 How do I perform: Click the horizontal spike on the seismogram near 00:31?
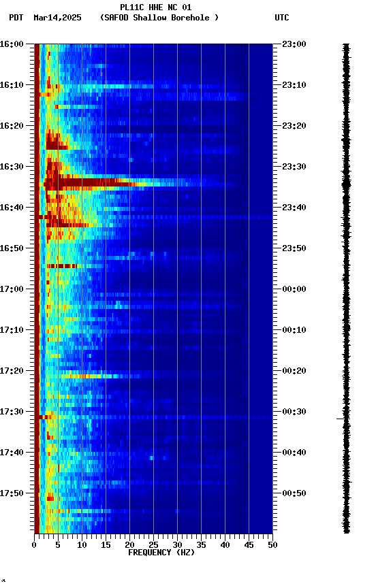(x=341, y=419)
